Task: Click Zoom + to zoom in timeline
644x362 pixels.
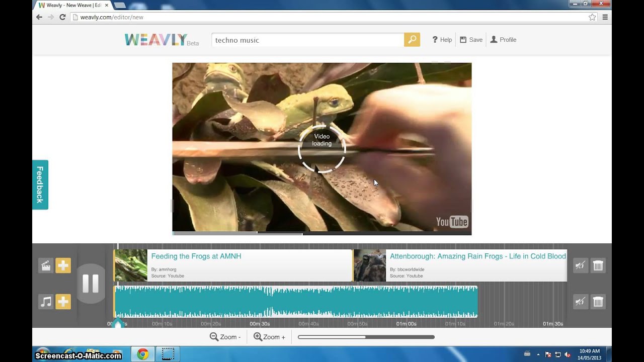Action: 269,337
